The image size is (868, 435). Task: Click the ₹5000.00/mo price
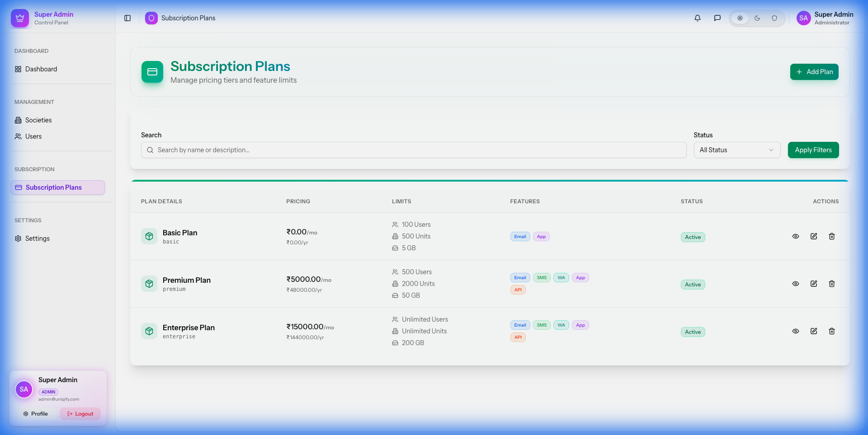(x=309, y=280)
